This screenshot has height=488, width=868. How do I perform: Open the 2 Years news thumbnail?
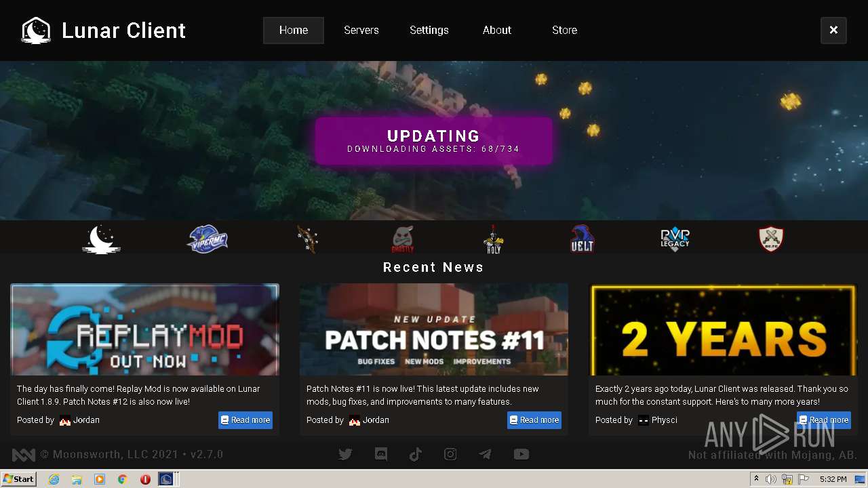pos(723,329)
